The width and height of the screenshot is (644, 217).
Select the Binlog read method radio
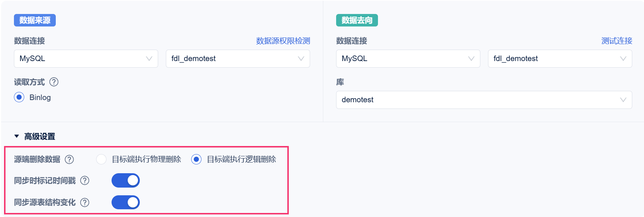(19, 97)
